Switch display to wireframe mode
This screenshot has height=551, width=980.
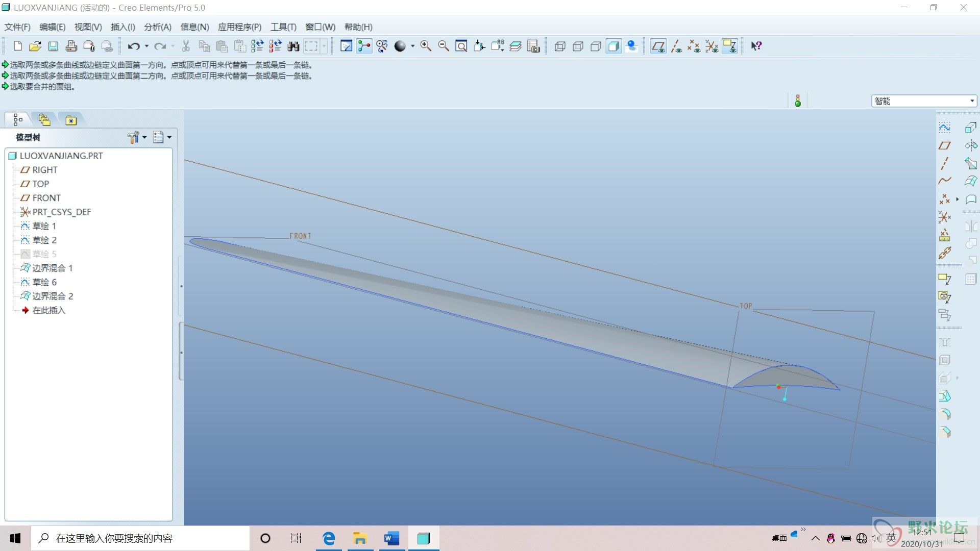click(560, 46)
